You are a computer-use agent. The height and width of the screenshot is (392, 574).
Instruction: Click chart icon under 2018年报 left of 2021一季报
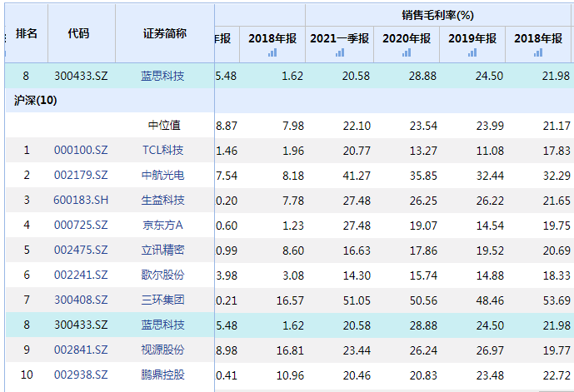coord(272,52)
